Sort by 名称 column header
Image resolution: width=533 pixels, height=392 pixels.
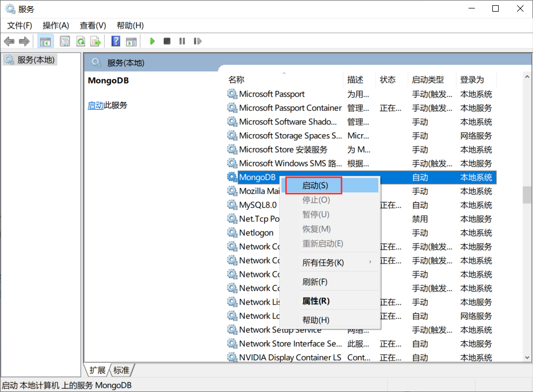point(285,80)
